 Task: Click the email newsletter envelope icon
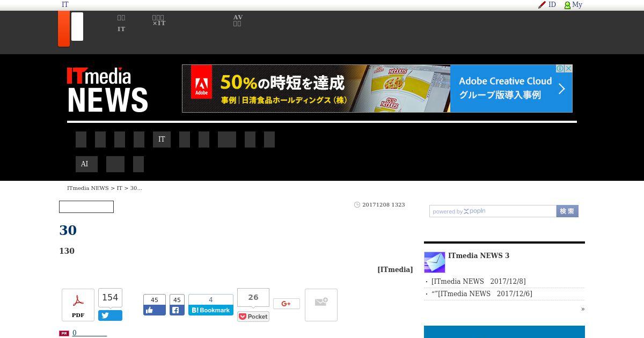coord(321,305)
